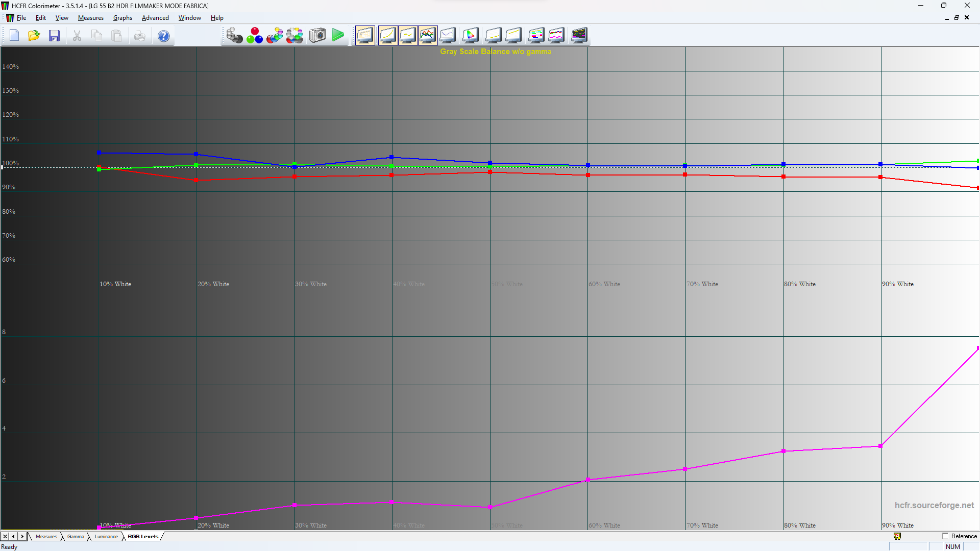Click the open folder icon
The image size is (980, 551).
[34, 36]
